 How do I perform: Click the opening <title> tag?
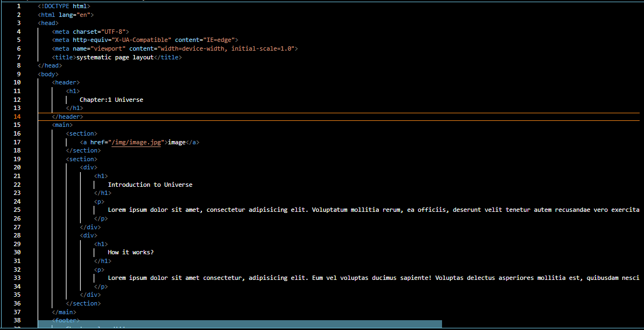tap(64, 58)
